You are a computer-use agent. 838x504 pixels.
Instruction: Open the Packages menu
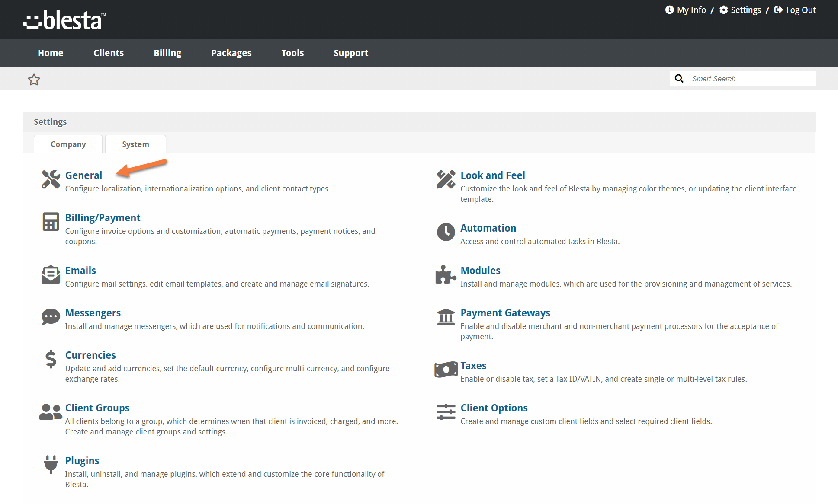(231, 53)
